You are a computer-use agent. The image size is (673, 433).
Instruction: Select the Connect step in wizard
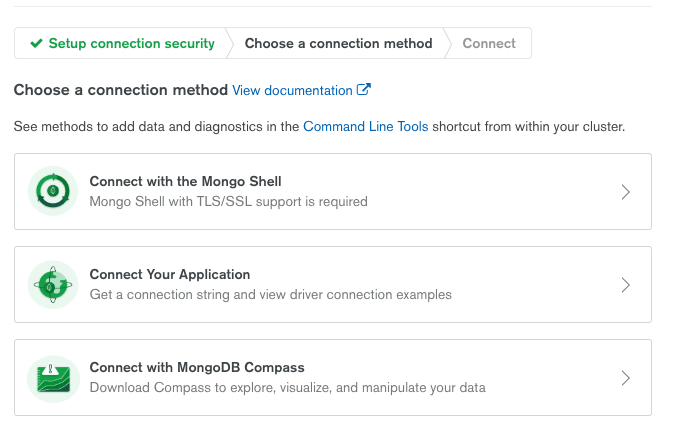[x=489, y=43]
